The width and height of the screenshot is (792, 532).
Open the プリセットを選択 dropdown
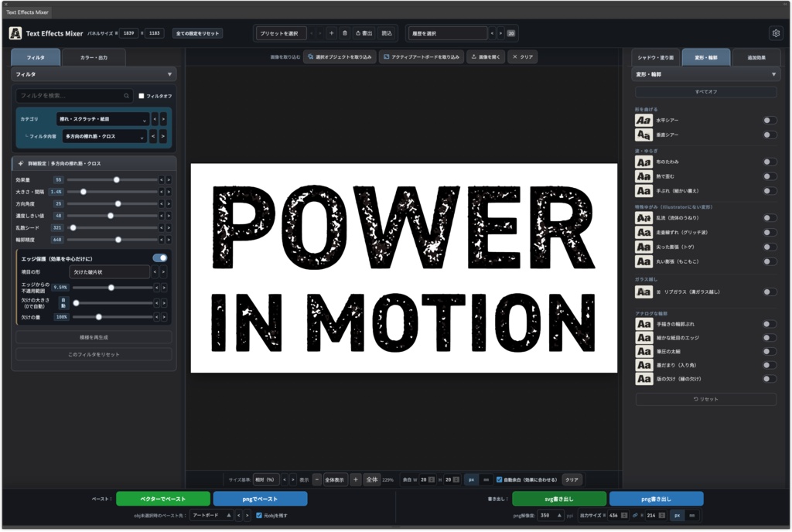point(281,33)
